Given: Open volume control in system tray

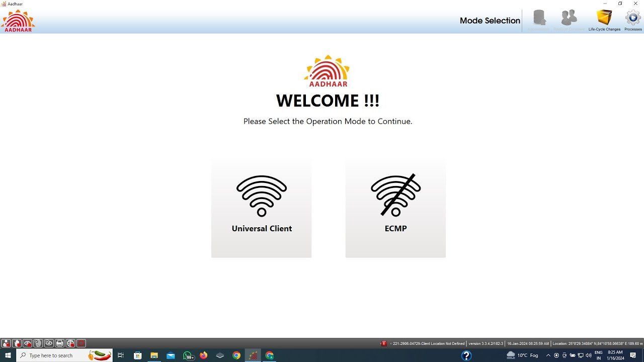Looking at the screenshot, I should (x=589, y=355).
